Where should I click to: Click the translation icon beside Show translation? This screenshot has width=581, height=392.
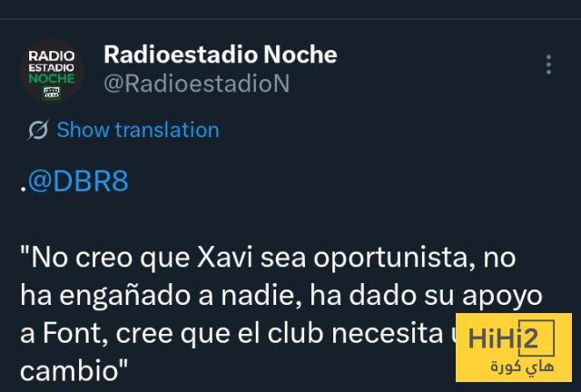[38, 130]
